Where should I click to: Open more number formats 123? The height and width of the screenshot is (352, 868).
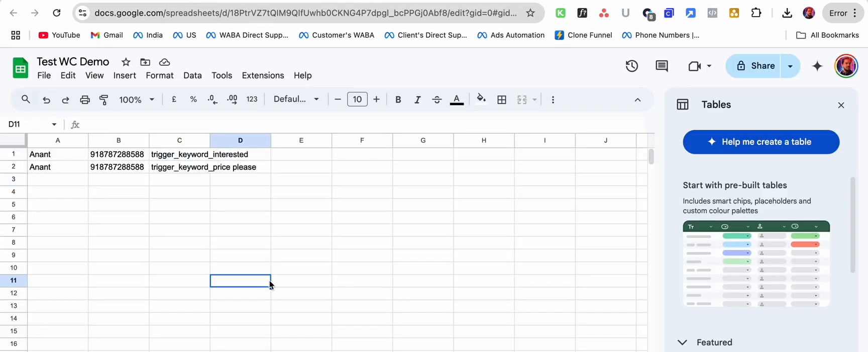[x=252, y=100]
